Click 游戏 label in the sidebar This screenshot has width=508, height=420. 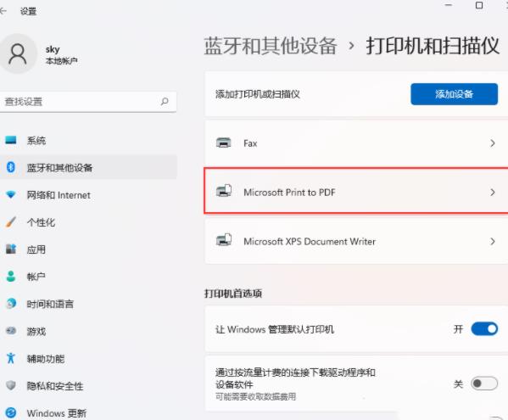tap(36, 331)
